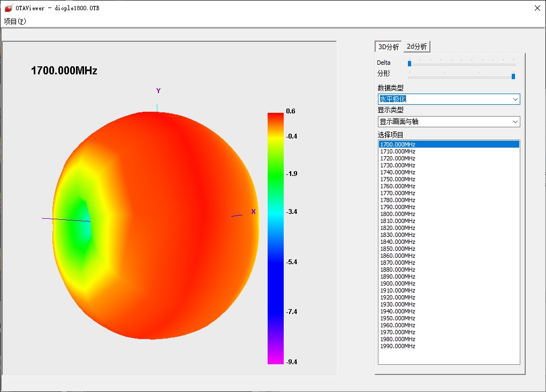The height and width of the screenshot is (392, 546).
Task: Select 1920.000MHz in the list
Action: coord(449,297)
